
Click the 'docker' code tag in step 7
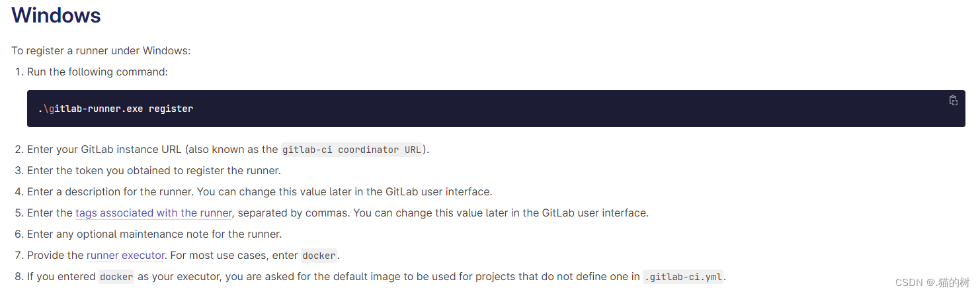(x=319, y=256)
